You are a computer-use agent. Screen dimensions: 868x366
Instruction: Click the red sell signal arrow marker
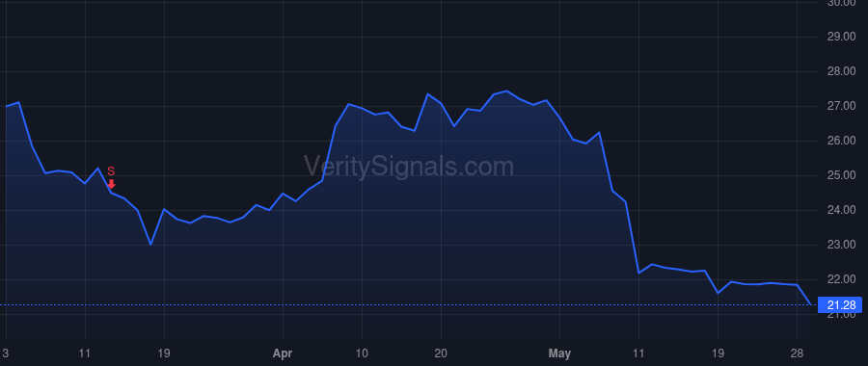click(x=111, y=184)
